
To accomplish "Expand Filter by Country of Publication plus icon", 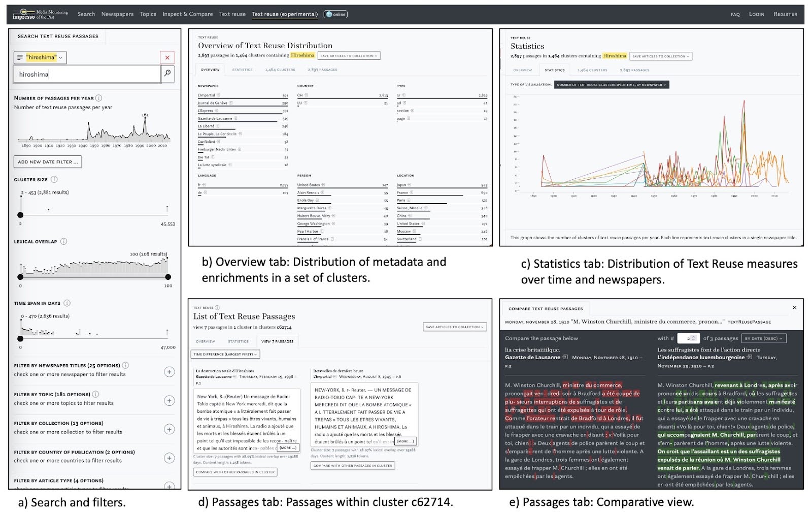I will 170,458.
